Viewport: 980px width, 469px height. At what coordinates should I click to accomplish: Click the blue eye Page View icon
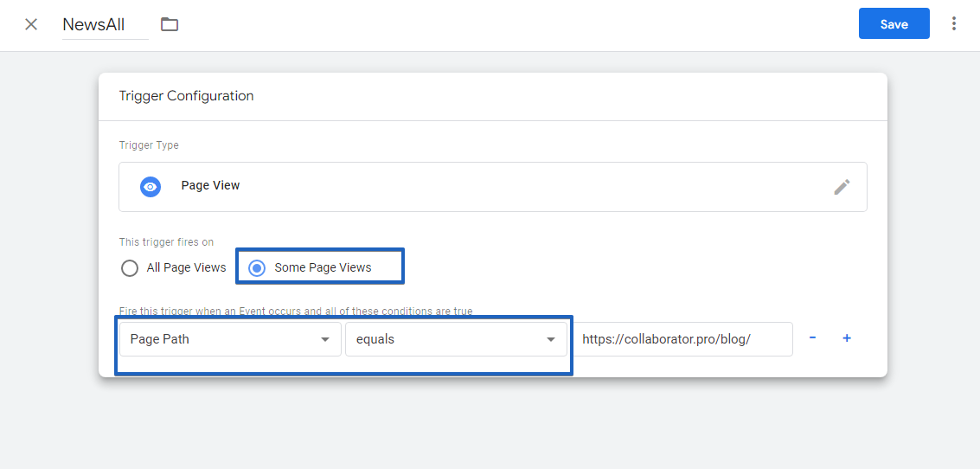pos(151,187)
